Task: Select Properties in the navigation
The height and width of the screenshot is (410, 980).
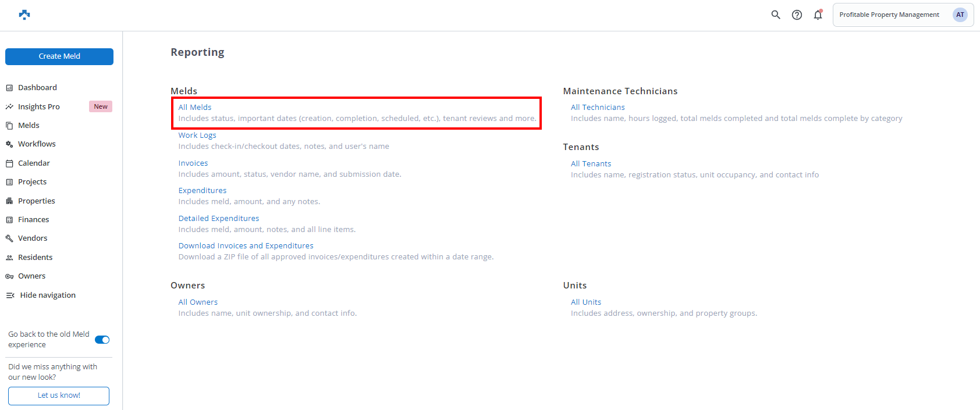Action: [x=36, y=201]
